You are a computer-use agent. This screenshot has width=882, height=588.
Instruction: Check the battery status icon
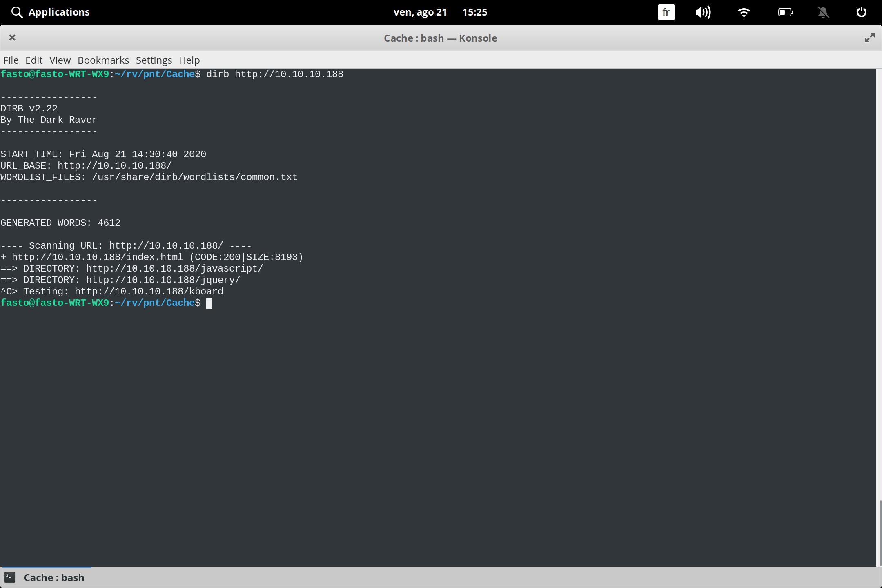pyautogui.click(x=785, y=12)
